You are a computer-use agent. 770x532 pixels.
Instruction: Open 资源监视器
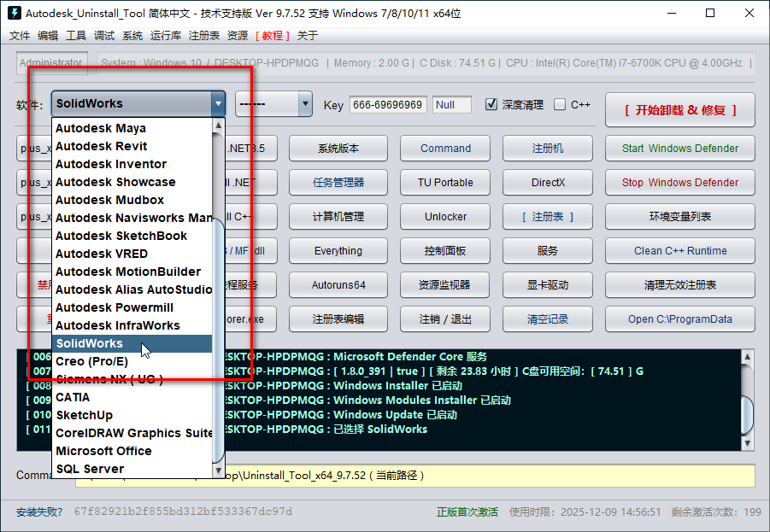[445, 284]
